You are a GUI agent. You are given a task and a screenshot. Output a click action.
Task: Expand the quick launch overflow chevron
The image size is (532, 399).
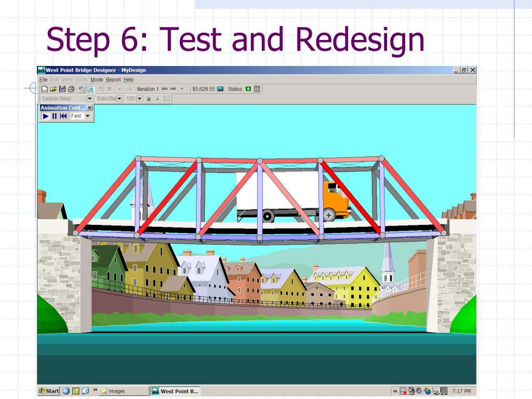tap(95, 390)
